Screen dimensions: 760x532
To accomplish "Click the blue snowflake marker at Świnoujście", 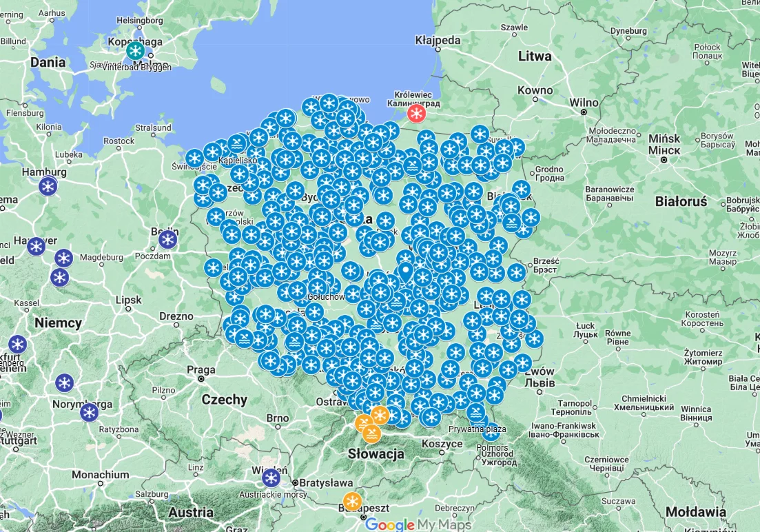I will [x=194, y=158].
